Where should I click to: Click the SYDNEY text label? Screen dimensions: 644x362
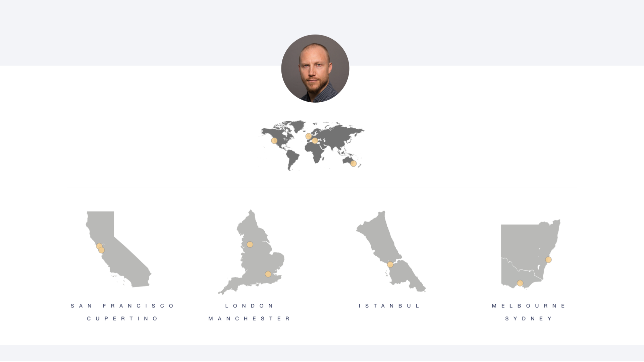(529, 318)
